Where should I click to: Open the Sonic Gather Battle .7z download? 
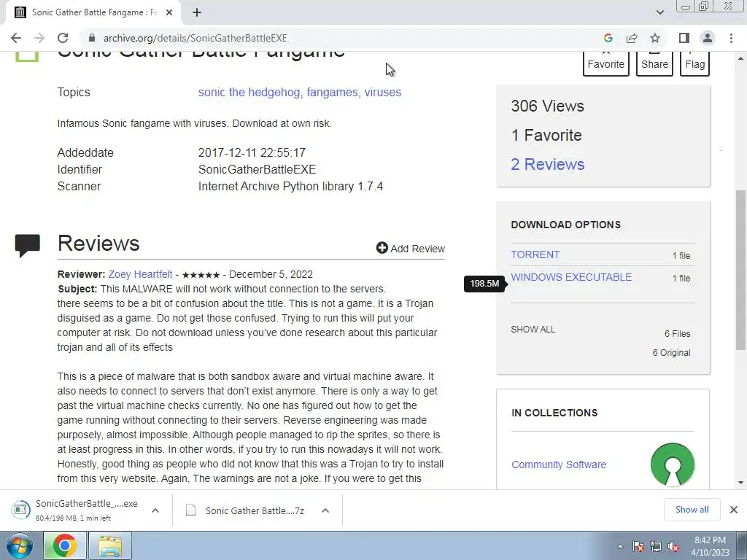[x=246, y=510]
